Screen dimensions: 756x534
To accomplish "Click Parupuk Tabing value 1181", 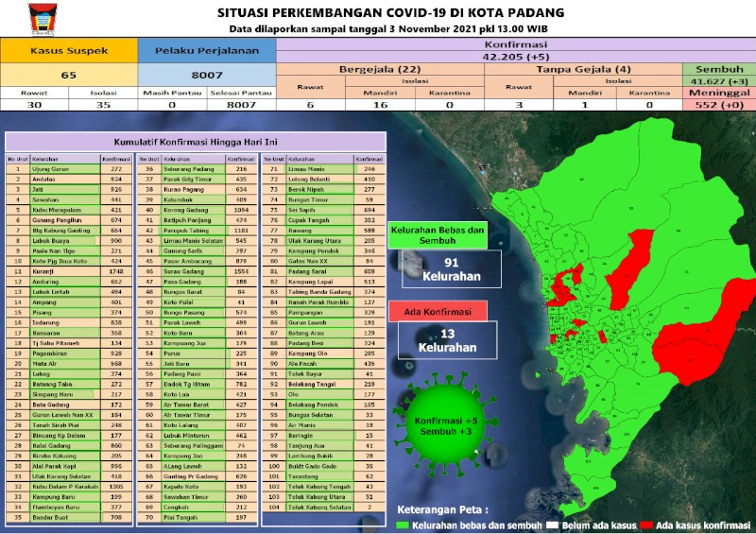I will click(241, 231).
